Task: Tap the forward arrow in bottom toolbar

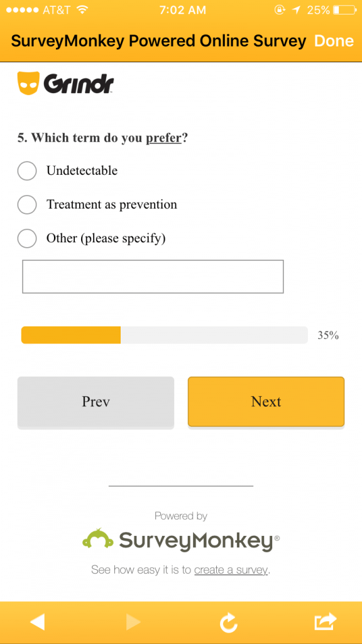Action: coord(133,622)
